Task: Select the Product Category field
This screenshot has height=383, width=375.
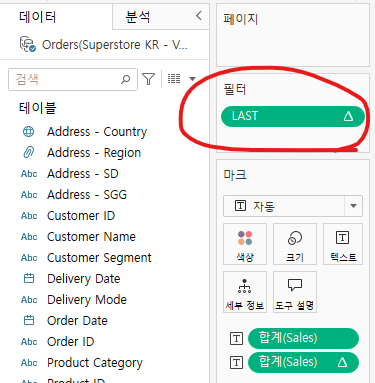Action: 95,363
